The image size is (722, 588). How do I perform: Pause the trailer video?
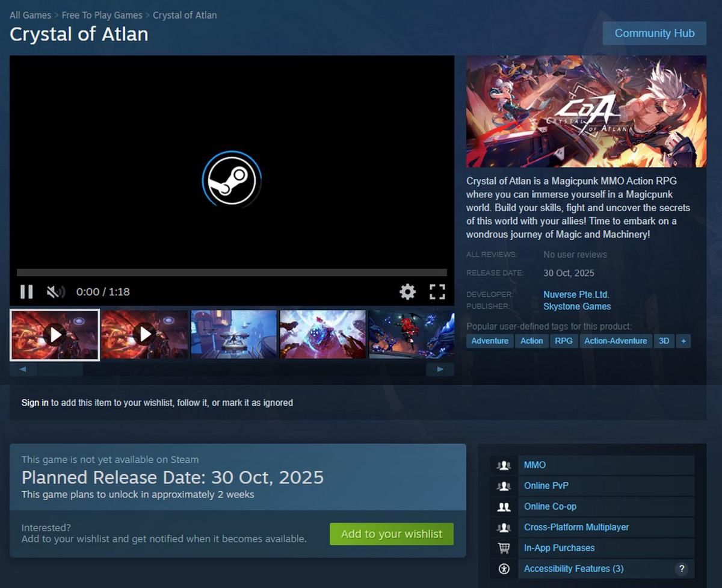(x=26, y=292)
